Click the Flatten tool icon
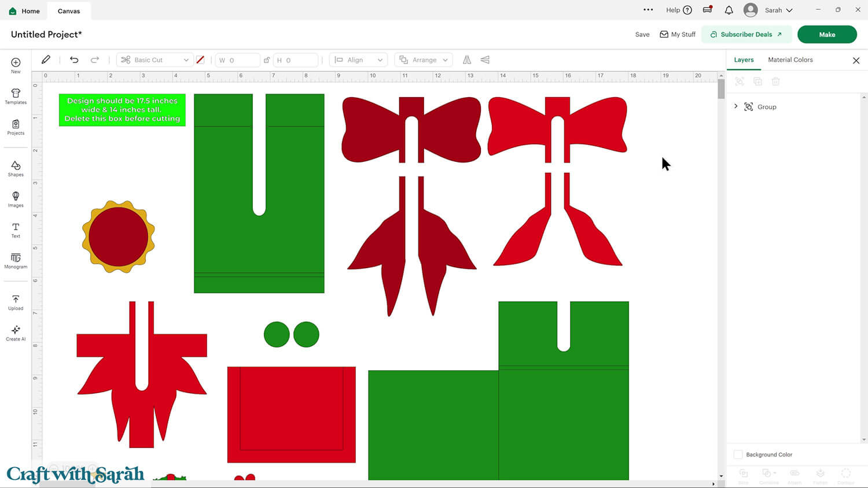The height and width of the screenshot is (488, 868). [x=820, y=476]
